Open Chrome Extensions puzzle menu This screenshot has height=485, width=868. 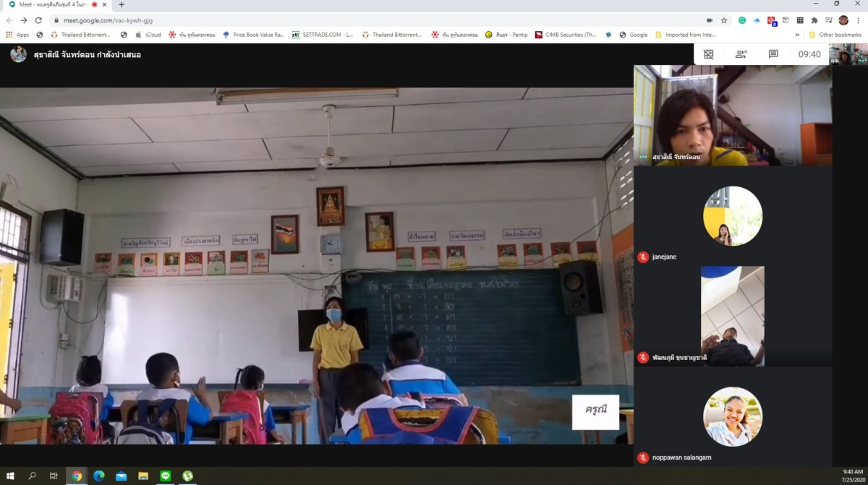click(814, 20)
